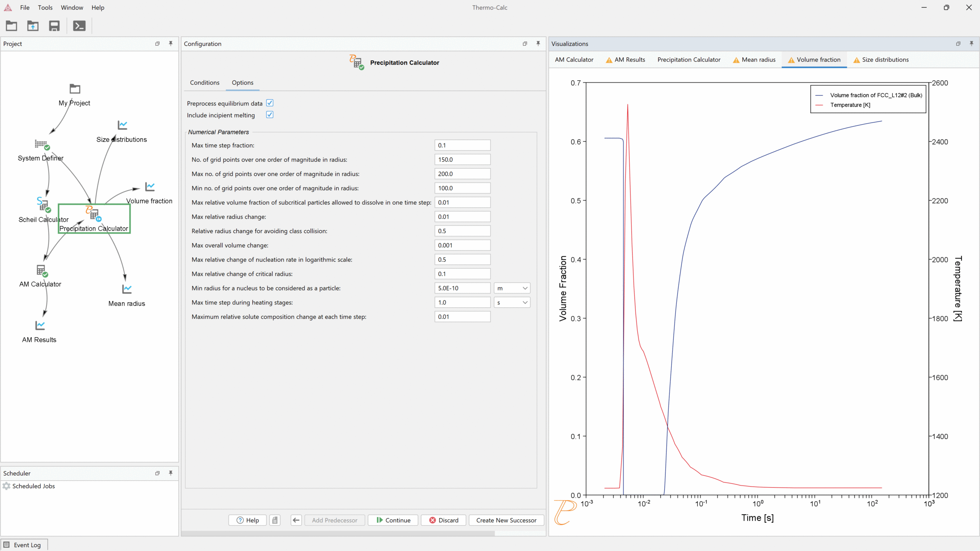The width and height of the screenshot is (980, 551).
Task: Click the Configuration horizontal scrollbar
Action: coord(338,533)
